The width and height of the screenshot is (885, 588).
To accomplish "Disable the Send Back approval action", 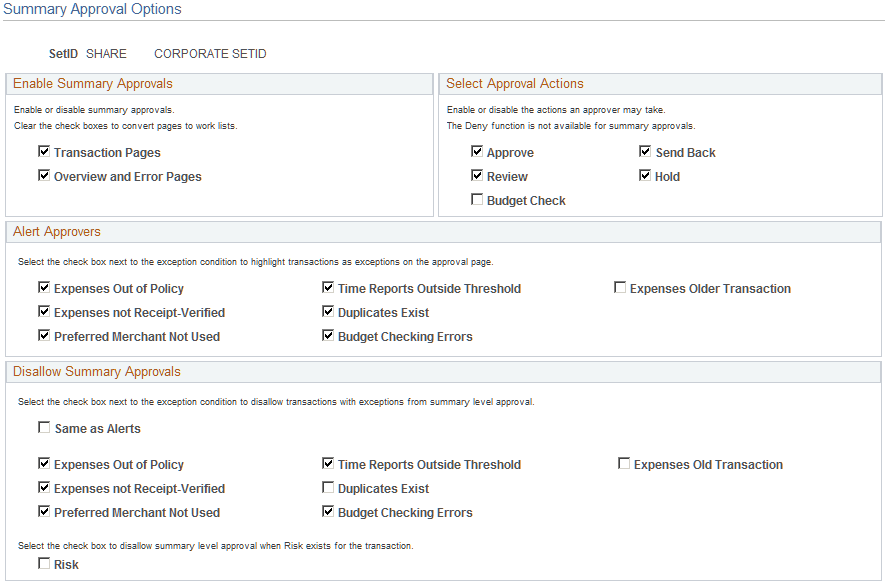I will (x=646, y=152).
